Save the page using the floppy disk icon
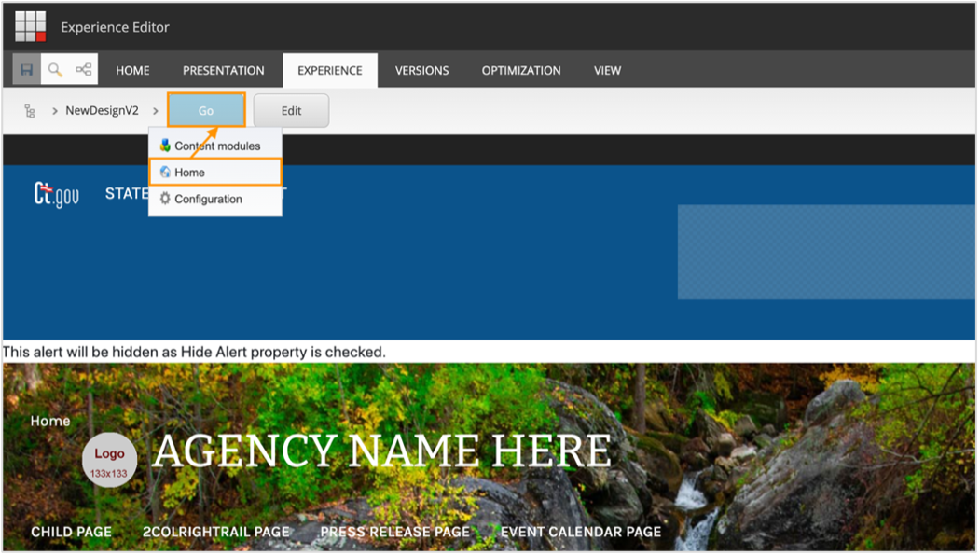Screen dimensions: 980x555 click(24, 69)
